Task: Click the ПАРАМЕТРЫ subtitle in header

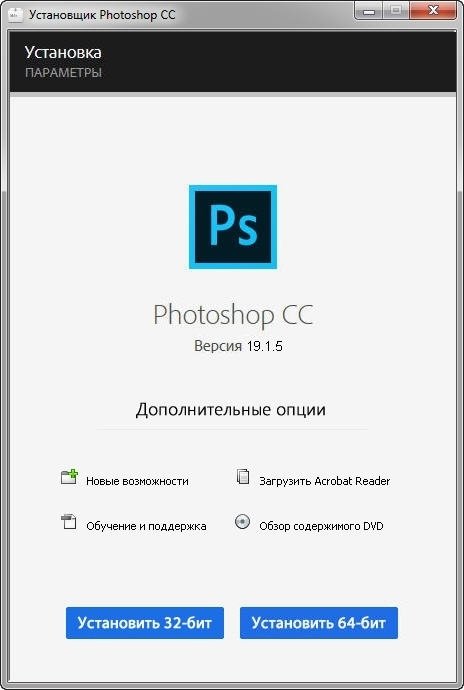Action: coord(63,73)
